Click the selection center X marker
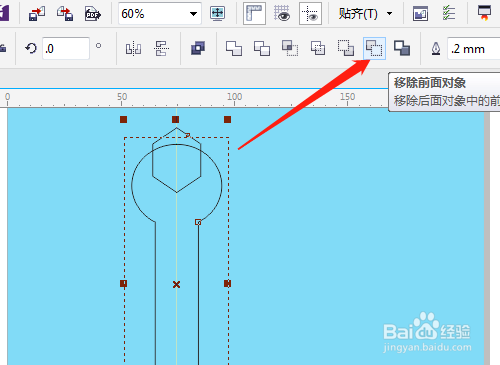 pos(177,284)
